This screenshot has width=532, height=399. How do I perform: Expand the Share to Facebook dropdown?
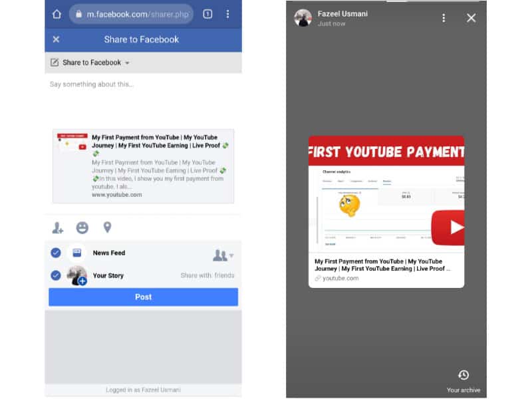(127, 63)
